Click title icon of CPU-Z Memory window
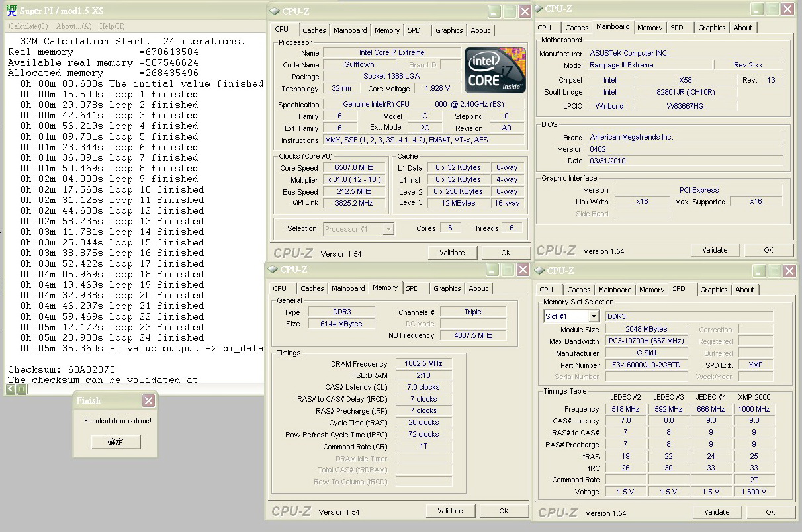 (273, 269)
